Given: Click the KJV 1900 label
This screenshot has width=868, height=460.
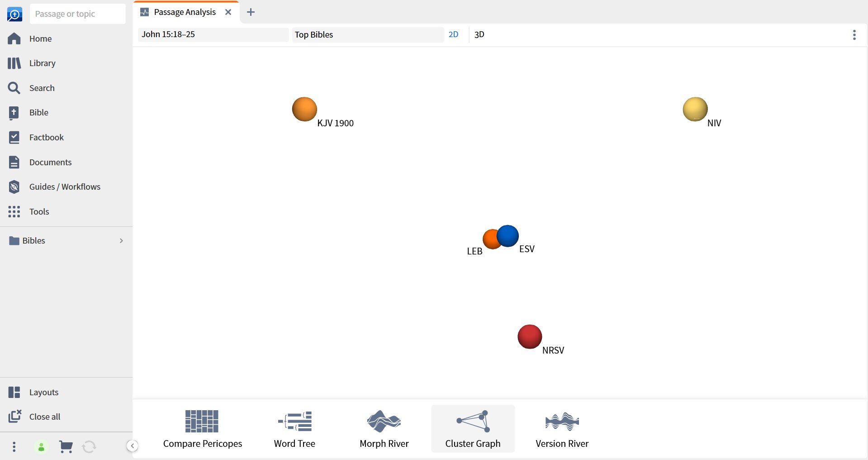Looking at the screenshot, I should click(x=335, y=123).
